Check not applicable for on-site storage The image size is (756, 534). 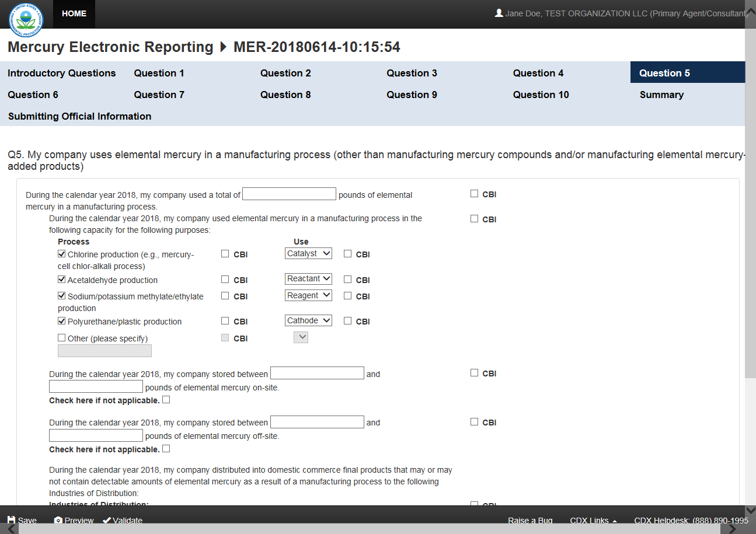pyautogui.click(x=166, y=400)
